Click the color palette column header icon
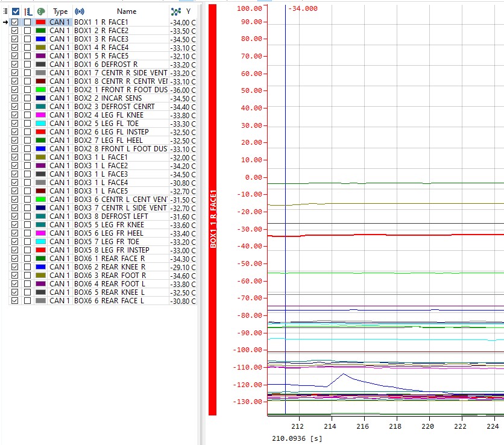This screenshot has height=445, width=504. click(40, 11)
